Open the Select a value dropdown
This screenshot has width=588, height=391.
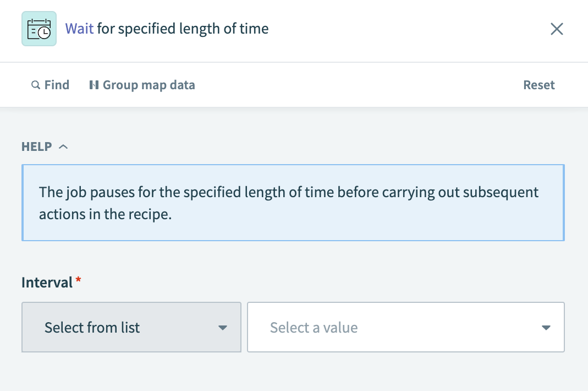[406, 327]
